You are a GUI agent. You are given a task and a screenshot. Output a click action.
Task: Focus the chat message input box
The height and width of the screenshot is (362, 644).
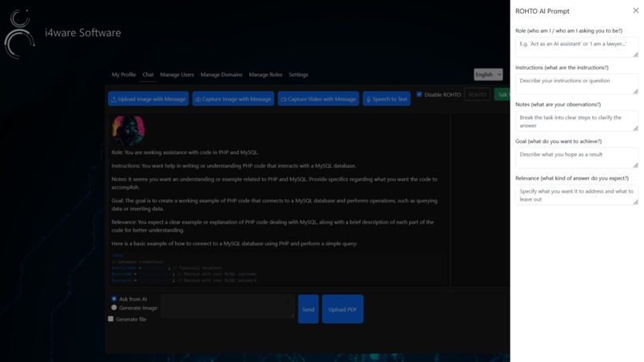pyautogui.click(x=228, y=306)
